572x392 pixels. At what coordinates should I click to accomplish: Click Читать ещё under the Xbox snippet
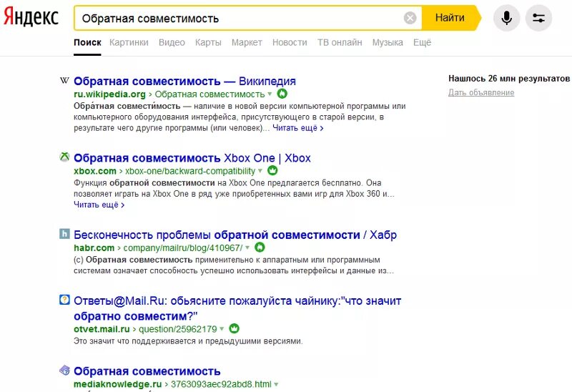tap(99, 205)
